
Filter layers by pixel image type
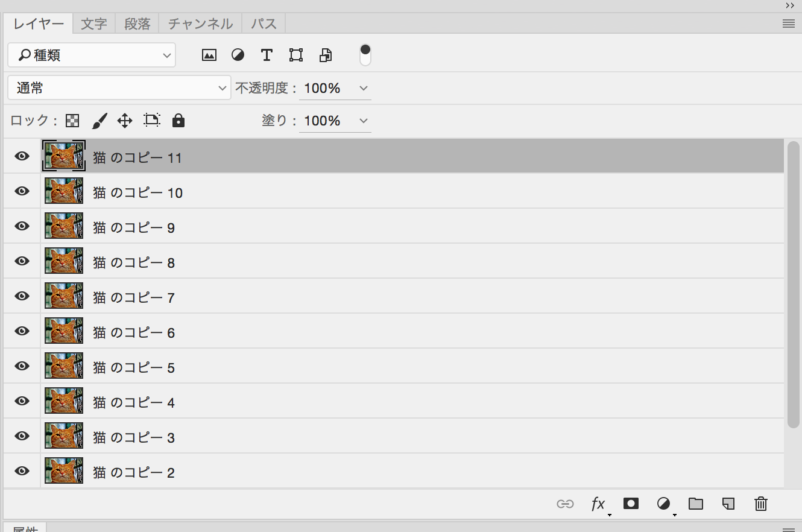[x=209, y=55]
